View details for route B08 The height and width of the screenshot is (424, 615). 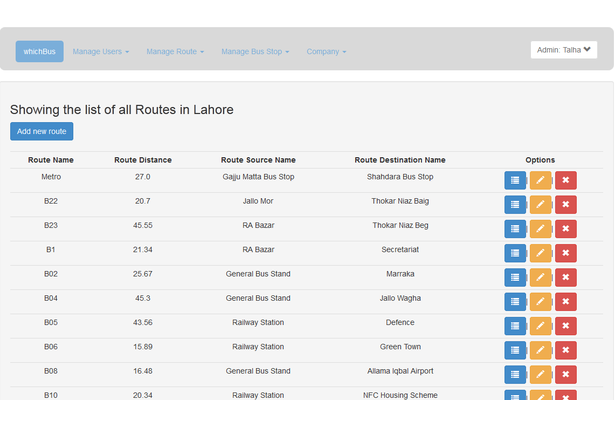[x=515, y=375]
